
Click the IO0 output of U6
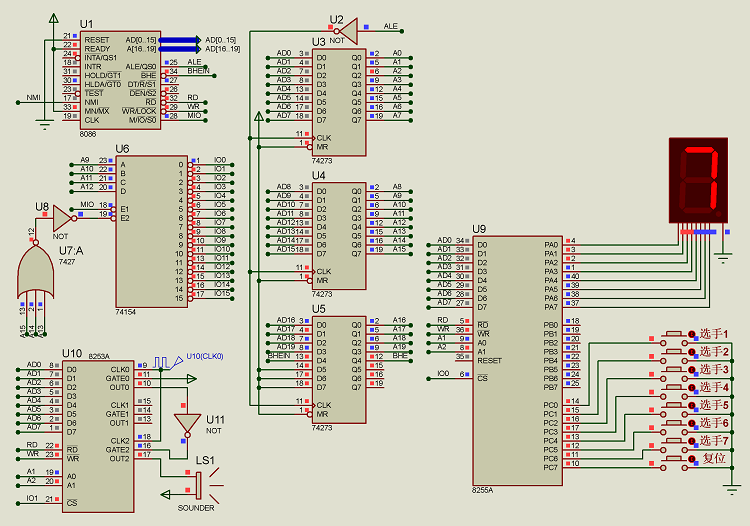click(220, 160)
